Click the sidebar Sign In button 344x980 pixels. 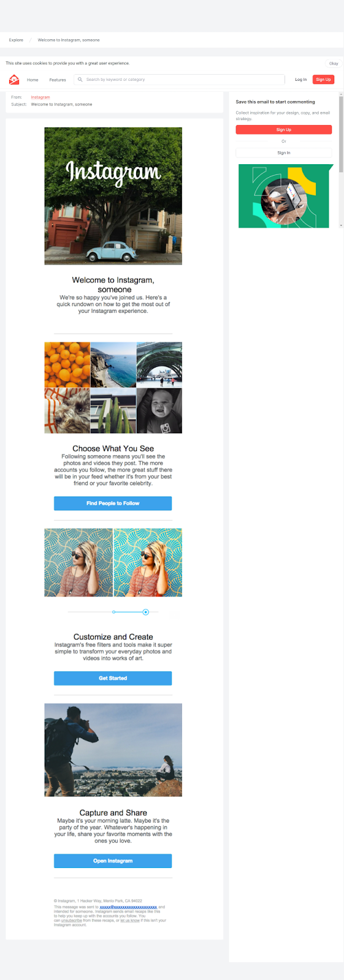[284, 153]
